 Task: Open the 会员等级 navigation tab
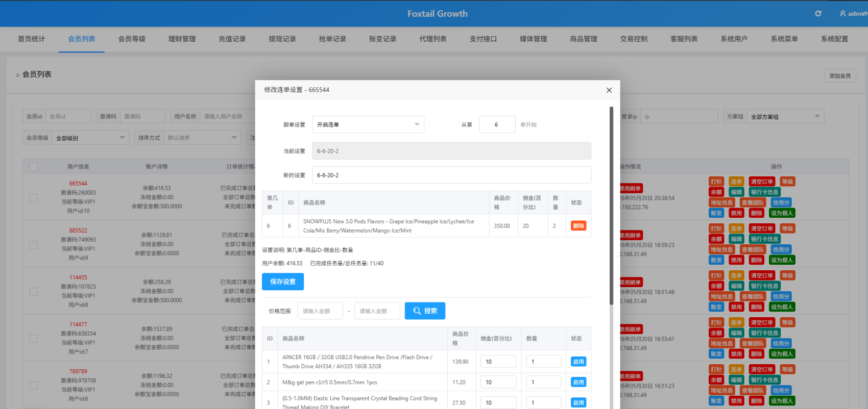[132, 39]
